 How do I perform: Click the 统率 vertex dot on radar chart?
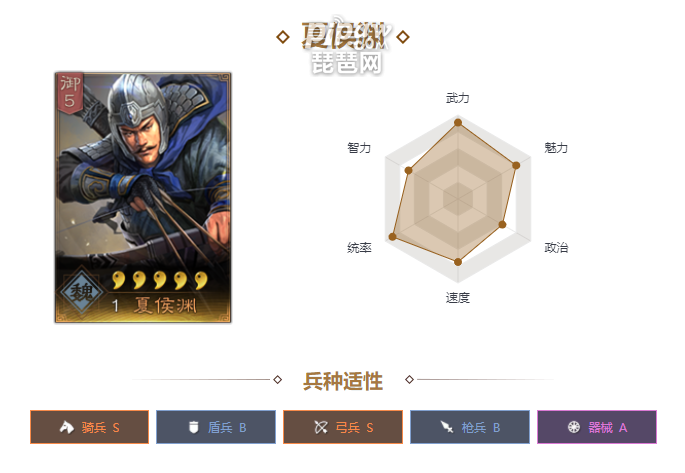click(x=392, y=237)
